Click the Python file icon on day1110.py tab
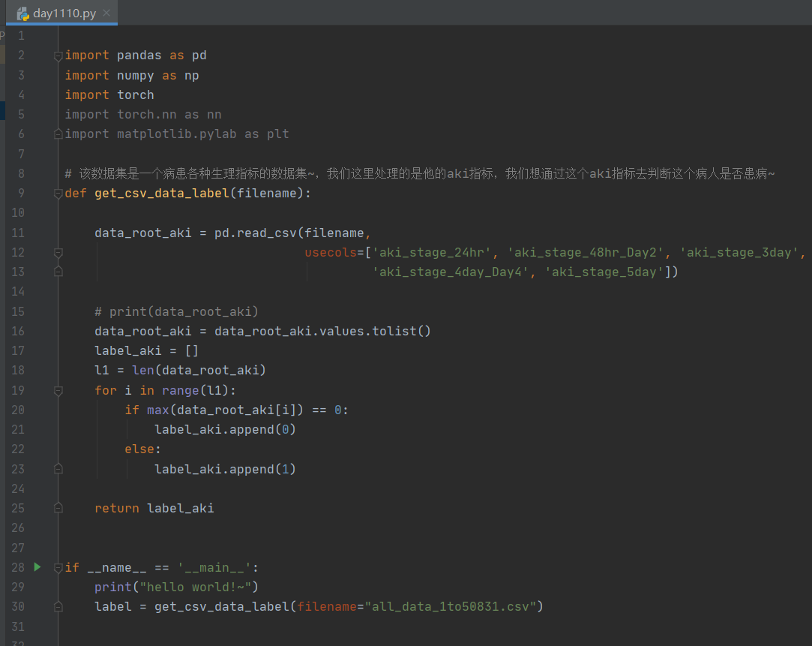The image size is (812, 646). tap(22, 14)
